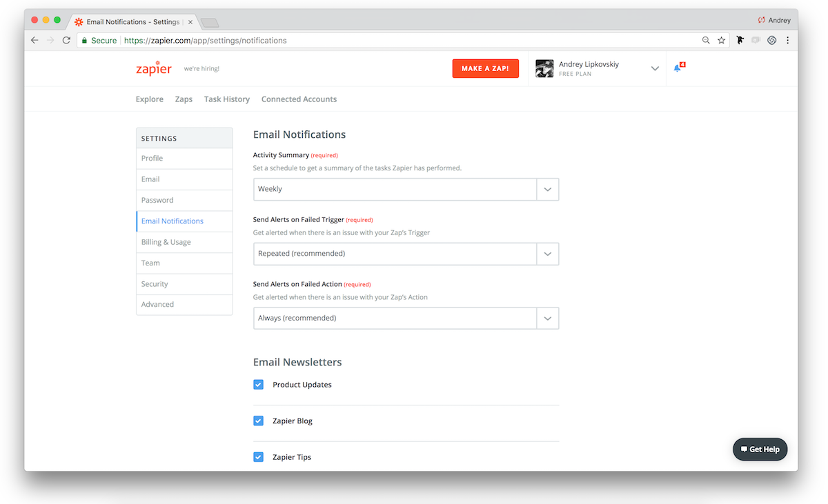Viewport: 828px width, 504px height.
Task: Bookmark this page with the star icon
Action: pos(722,41)
